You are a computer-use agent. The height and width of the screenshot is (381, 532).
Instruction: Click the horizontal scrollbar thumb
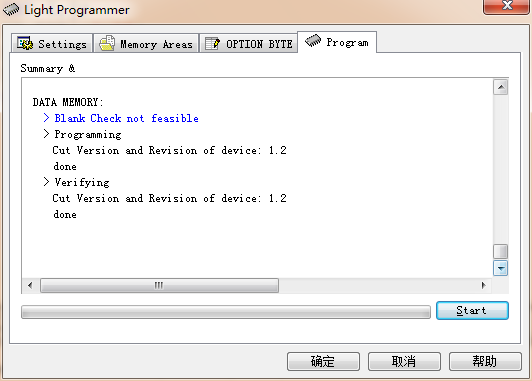(x=159, y=285)
